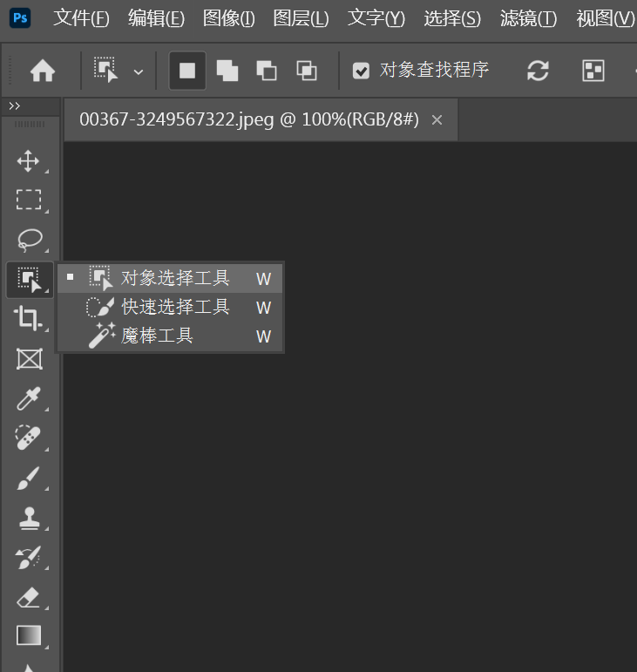The width and height of the screenshot is (637, 672).
Task: Choose 对象选择工具 from the flyout
Action: point(170,279)
